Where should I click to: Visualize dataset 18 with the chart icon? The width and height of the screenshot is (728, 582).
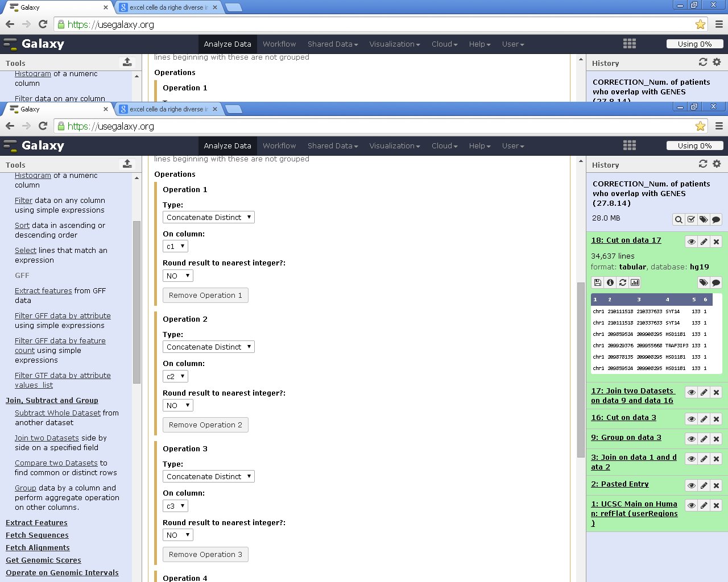[x=635, y=282]
